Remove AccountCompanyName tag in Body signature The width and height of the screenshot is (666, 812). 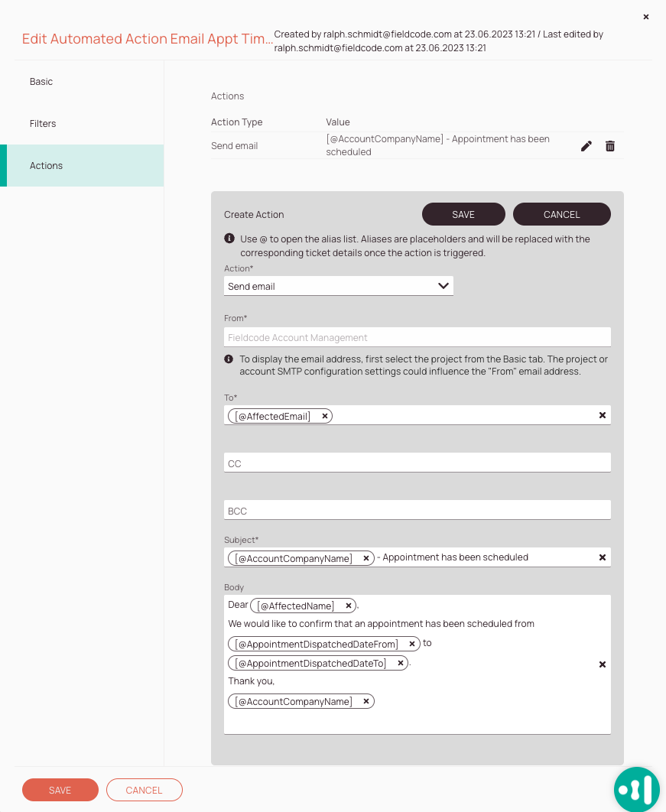click(366, 701)
